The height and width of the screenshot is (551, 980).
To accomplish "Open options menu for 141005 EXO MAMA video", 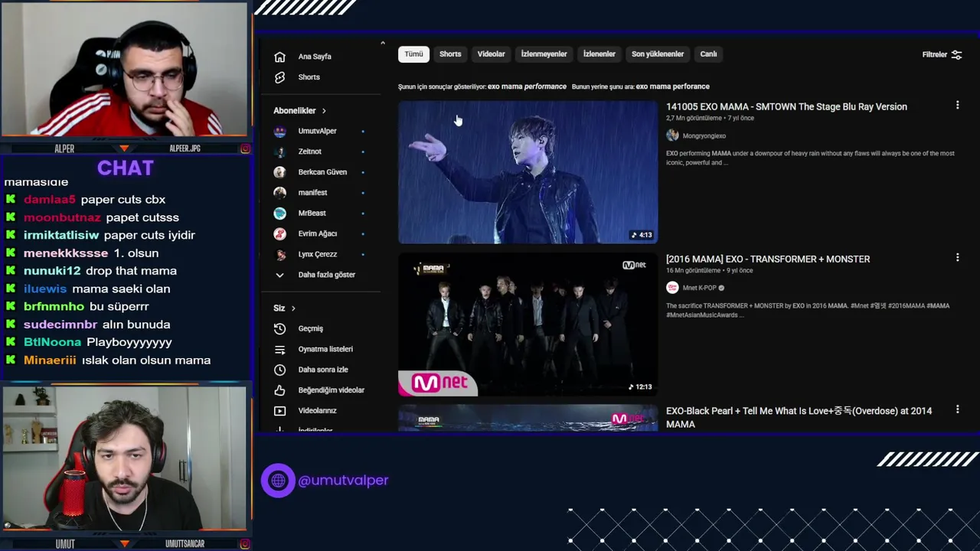I will [957, 105].
